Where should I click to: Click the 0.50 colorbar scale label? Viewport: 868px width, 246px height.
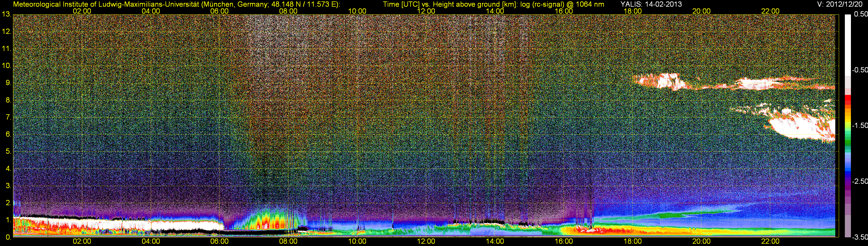tap(860, 14)
